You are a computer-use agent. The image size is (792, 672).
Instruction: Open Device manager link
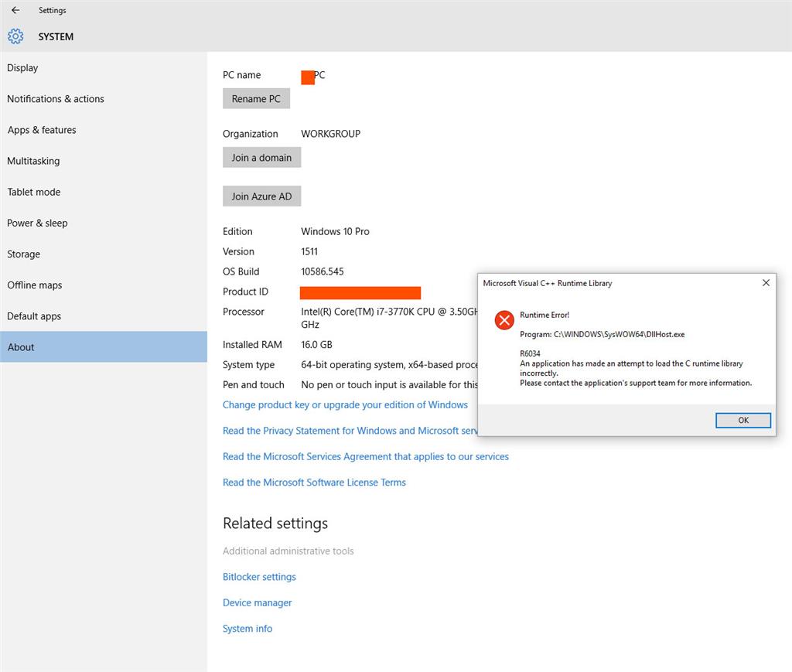(x=257, y=603)
